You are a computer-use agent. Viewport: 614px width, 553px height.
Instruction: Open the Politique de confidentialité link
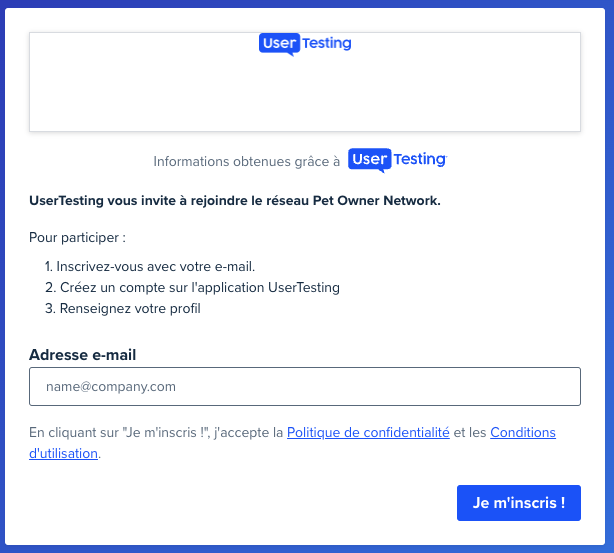coord(368,432)
